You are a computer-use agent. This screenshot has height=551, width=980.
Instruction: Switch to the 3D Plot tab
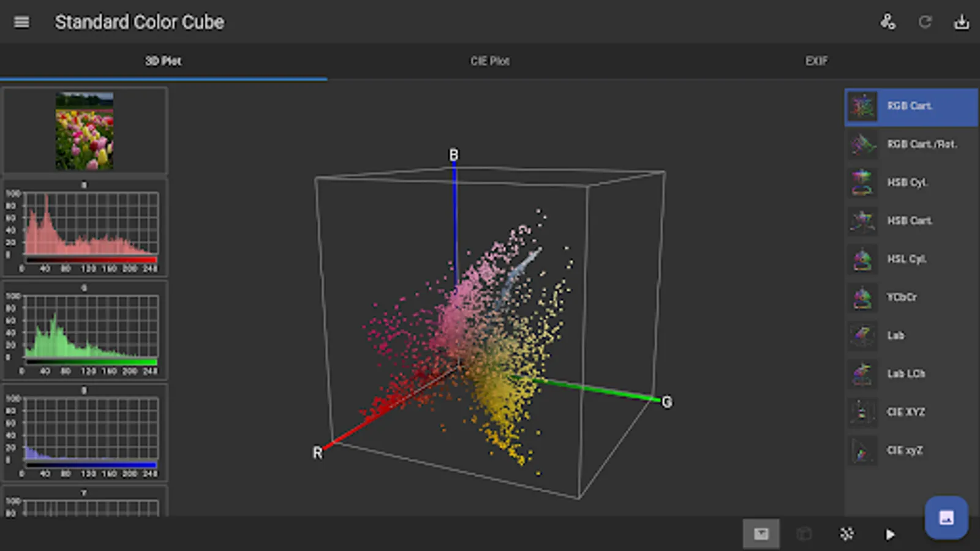pyautogui.click(x=164, y=61)
